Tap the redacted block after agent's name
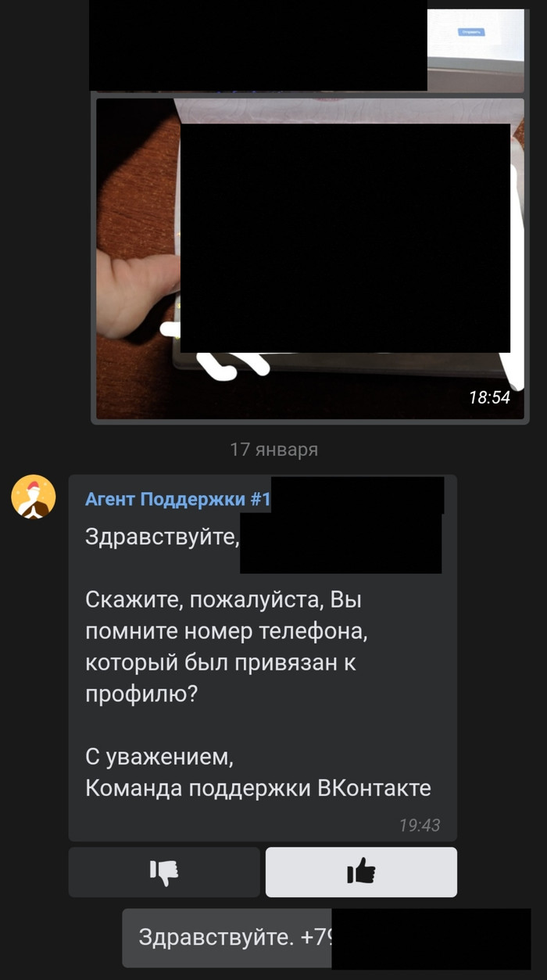The height and width of the screenshot is (980, 547). click(x=357, y=494)
